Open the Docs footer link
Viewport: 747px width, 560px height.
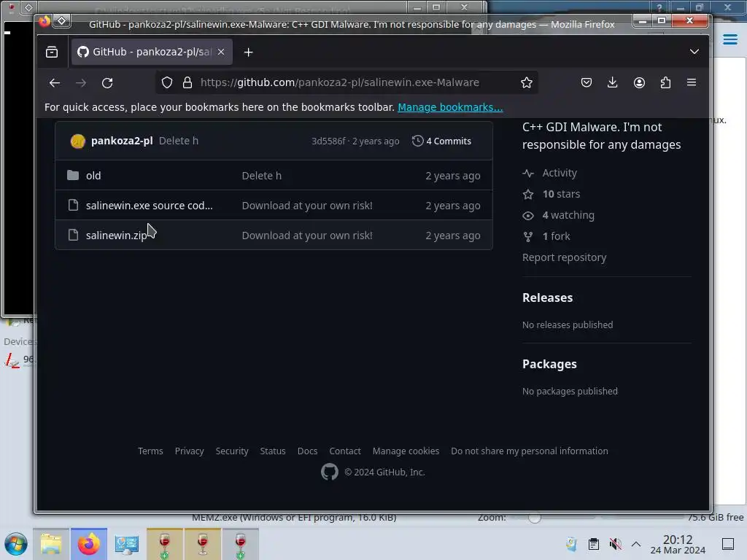307,451
